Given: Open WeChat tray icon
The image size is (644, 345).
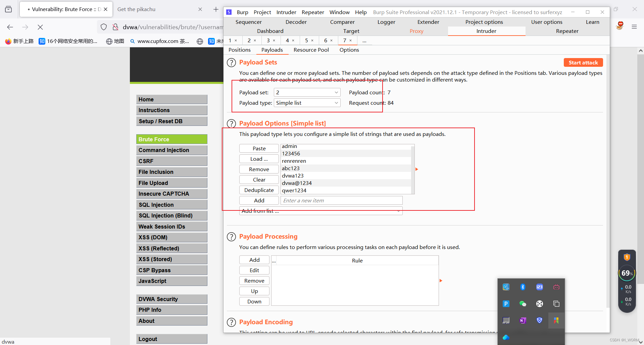Looking at the screenshot, I should pyautogui.click(x=523, y=304).
